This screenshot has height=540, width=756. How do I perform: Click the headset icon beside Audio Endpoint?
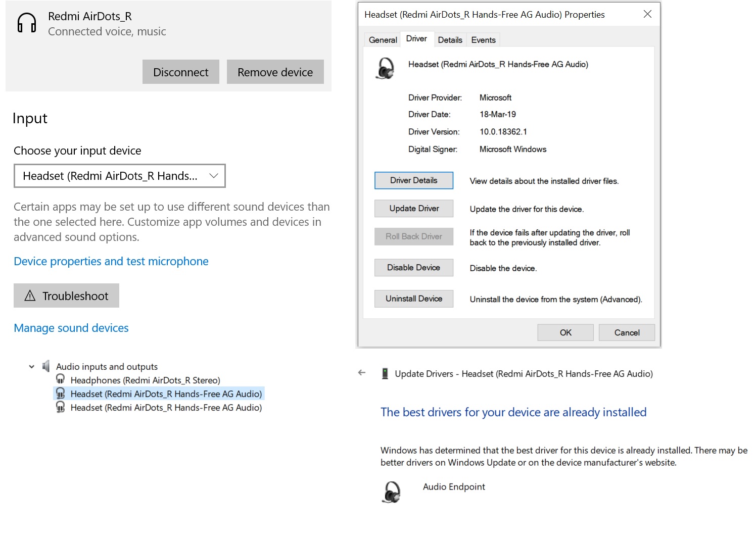pyautogui.click(x=392, y=492)
